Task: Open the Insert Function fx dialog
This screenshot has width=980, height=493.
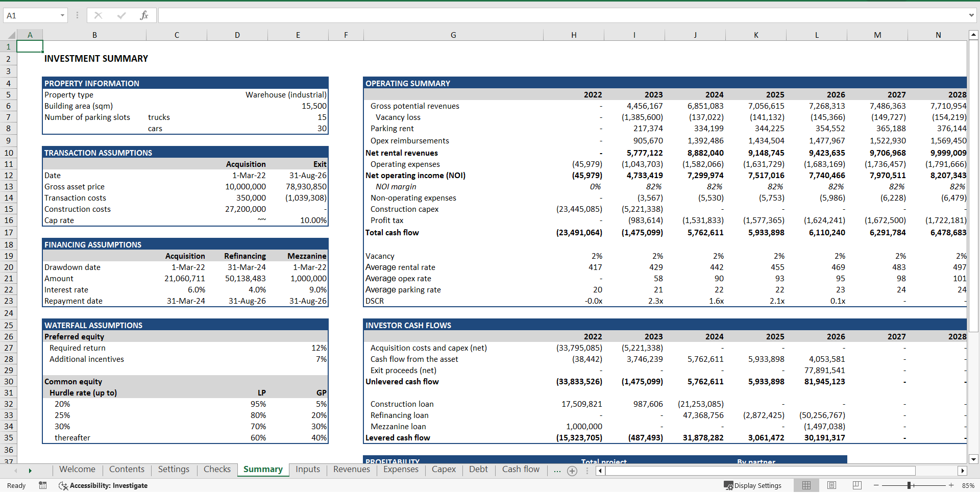Action: [x=144, y=15]
